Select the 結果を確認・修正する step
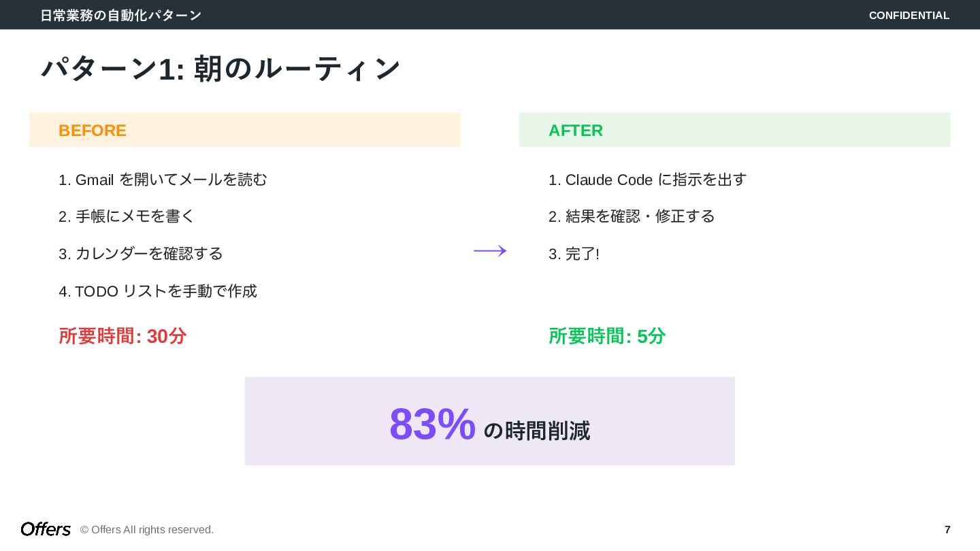The image size is (980, 551). (632, 216)
